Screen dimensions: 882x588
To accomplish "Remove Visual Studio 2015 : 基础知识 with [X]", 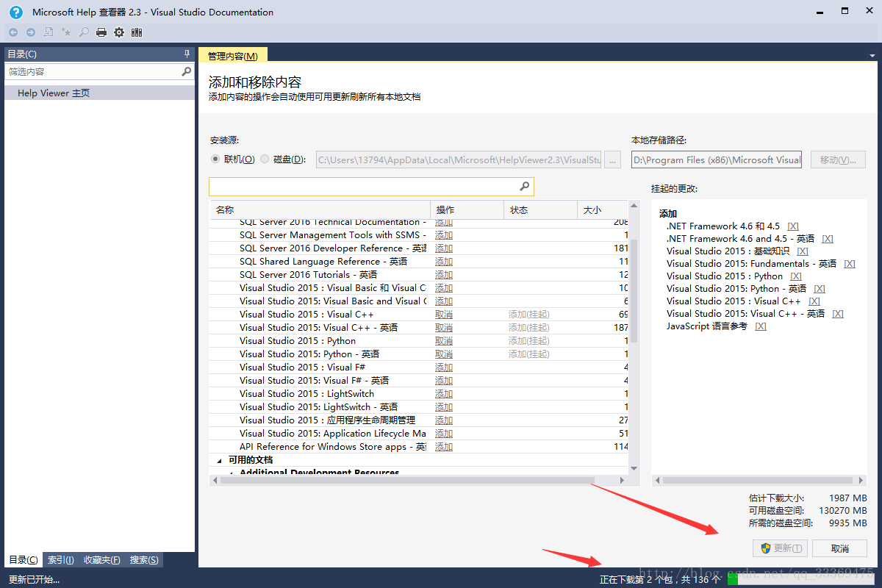I will pos(803,251).
